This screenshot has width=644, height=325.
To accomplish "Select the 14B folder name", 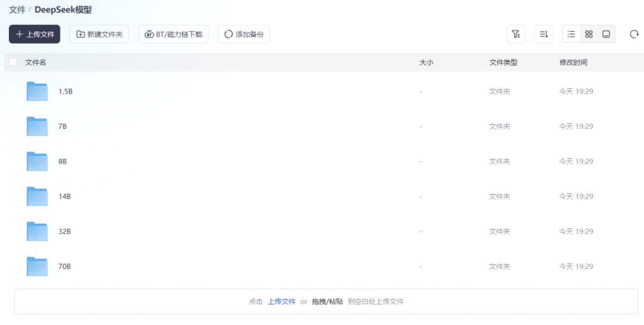I will click(x=64, y=196).
